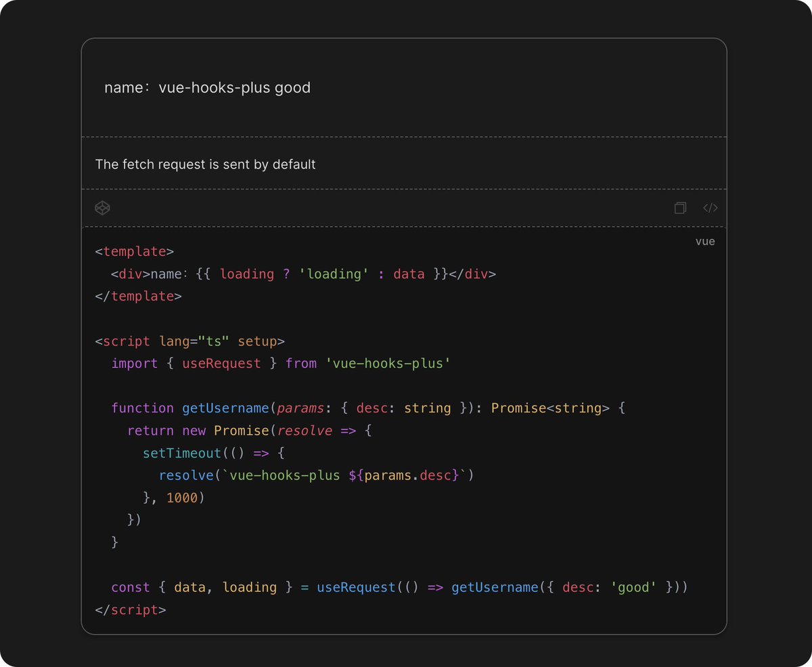Copy the code with the copy icon
Viewport: 812px width, 667px height.
(680, 208)
